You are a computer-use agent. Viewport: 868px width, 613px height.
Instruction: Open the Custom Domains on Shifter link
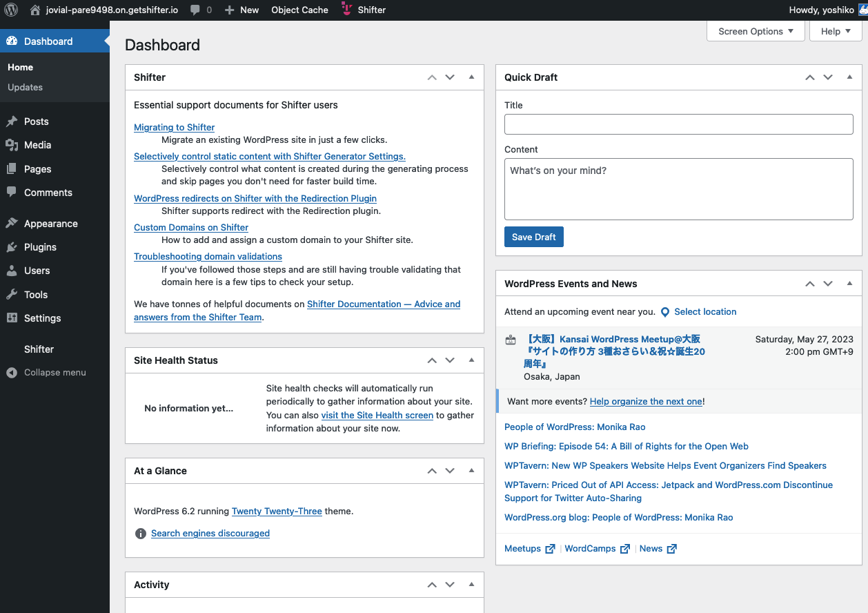(191, 228)
